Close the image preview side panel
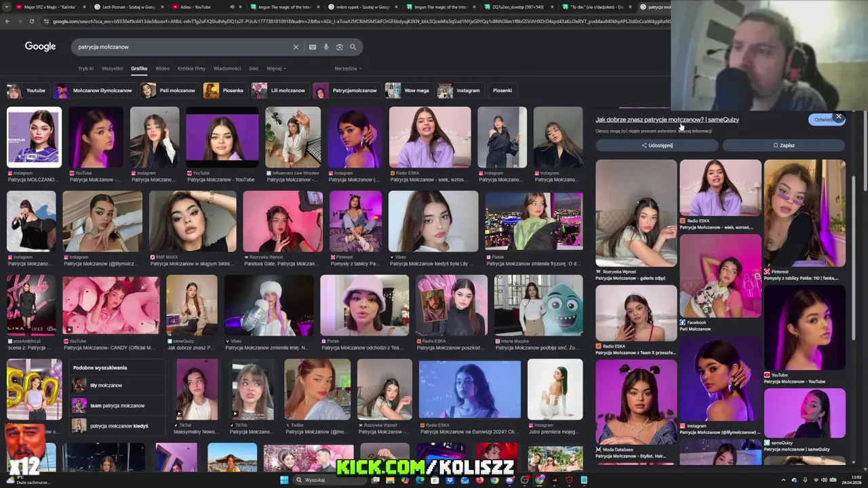Image resolution: width=868 pixels, height=488 pixels. pos(839,117)
